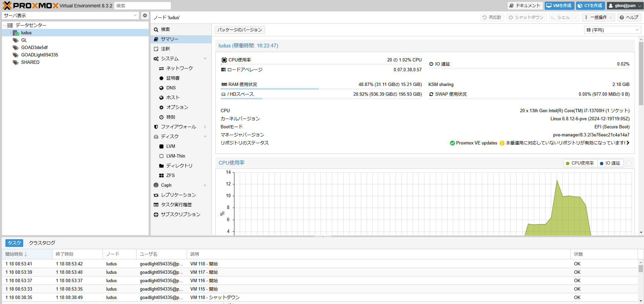Open the repository status warning arrow
Screen dimensions: 644x304
(628, 143)
